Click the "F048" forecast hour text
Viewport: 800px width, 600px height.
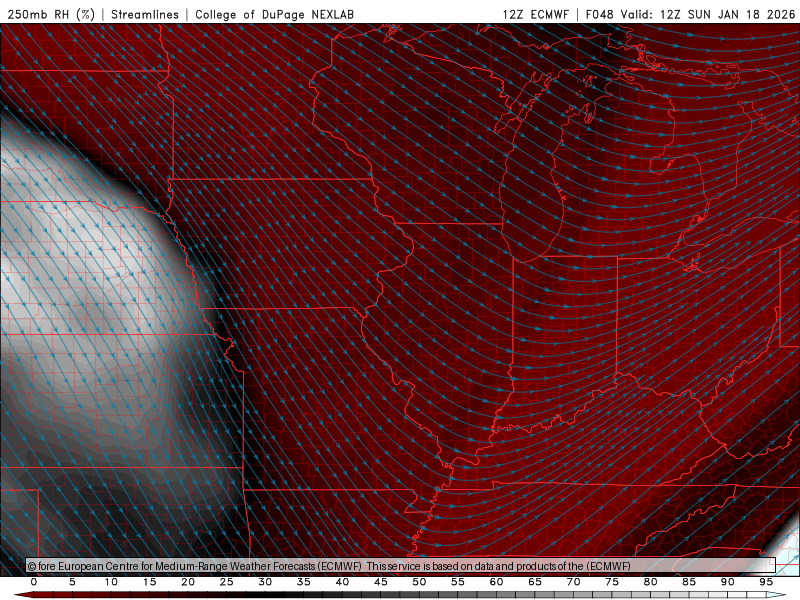pos(599,14)
